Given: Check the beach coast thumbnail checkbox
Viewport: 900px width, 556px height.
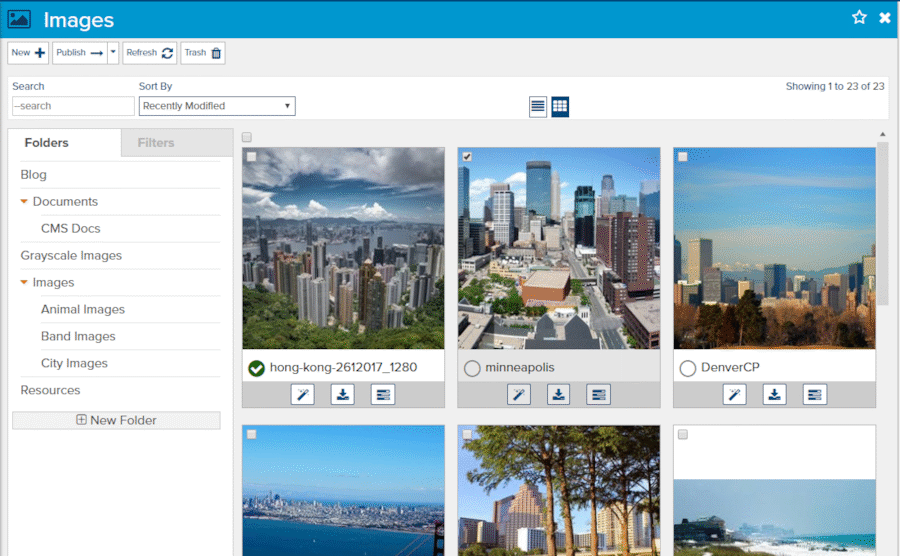Looking at the screenshot, I should [x=682, y=434].
